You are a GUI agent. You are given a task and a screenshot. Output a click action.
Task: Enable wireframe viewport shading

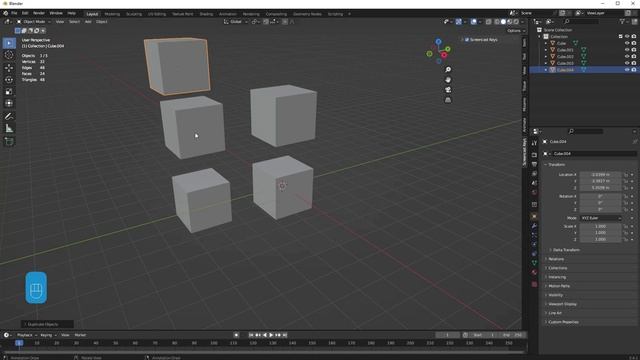click(497, 22)
